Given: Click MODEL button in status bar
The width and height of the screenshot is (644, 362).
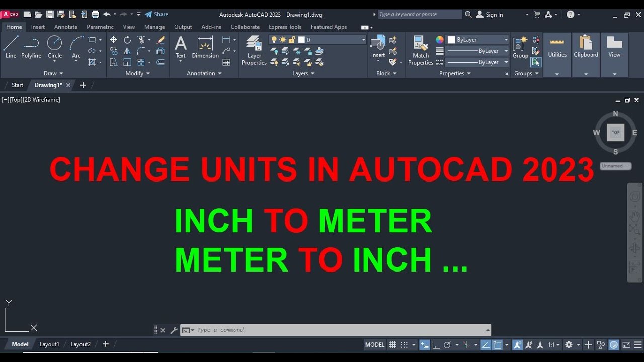Looking at the screenshot, I should point(375,345).
